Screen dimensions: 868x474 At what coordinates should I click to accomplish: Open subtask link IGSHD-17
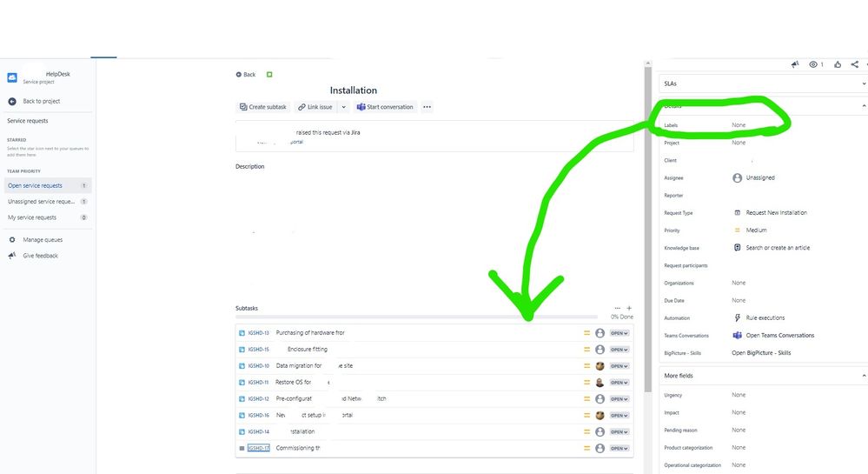(259, 448)
